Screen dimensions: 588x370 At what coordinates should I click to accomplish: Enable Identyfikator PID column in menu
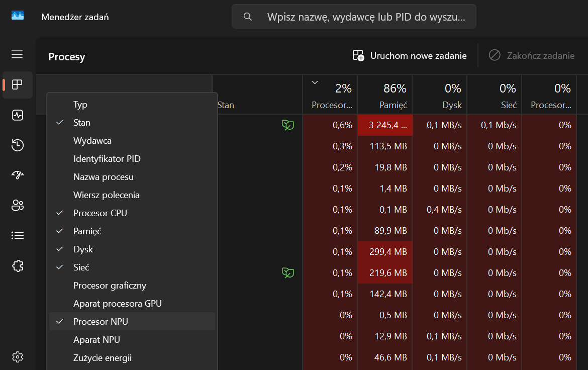(x=132, y=159)
